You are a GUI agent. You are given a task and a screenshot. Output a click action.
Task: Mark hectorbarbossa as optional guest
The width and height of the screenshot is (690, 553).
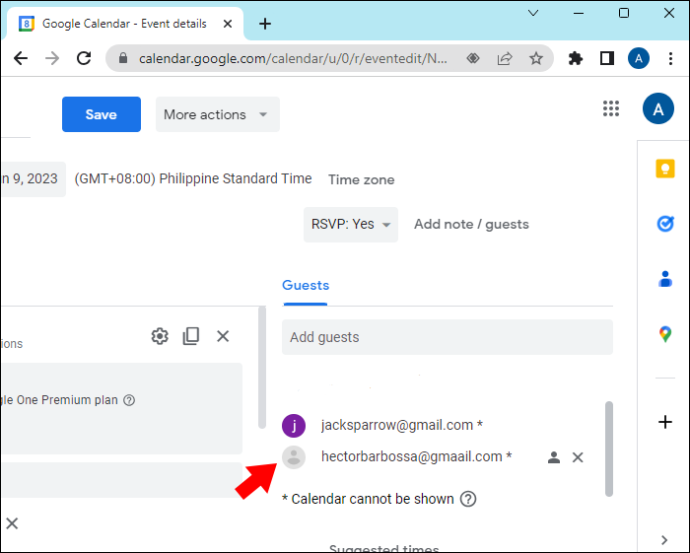tap(554, 458)
